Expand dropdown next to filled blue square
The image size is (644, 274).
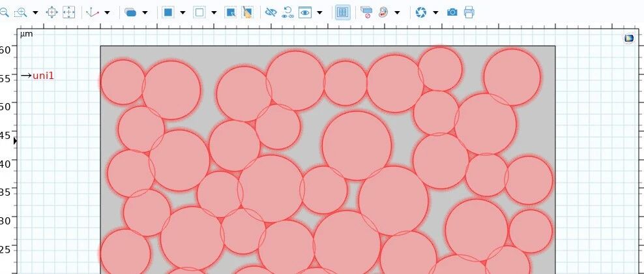click(x=183, y=13)
